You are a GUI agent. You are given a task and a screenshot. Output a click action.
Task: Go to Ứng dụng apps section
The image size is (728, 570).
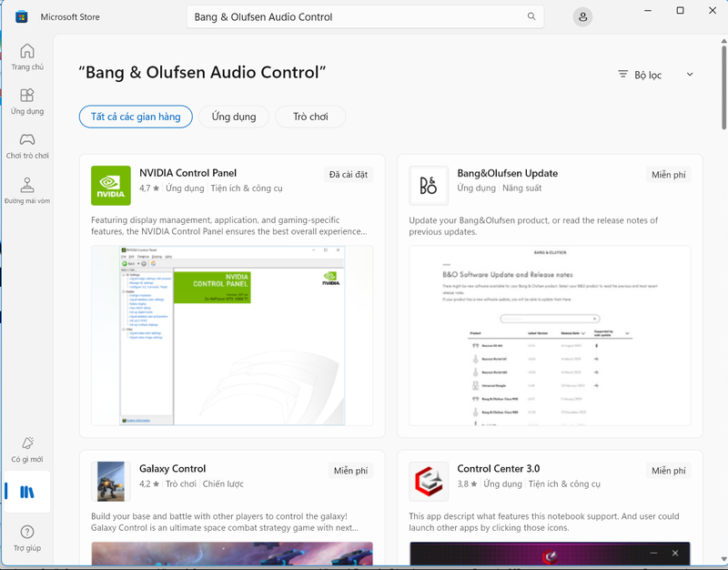27,101
